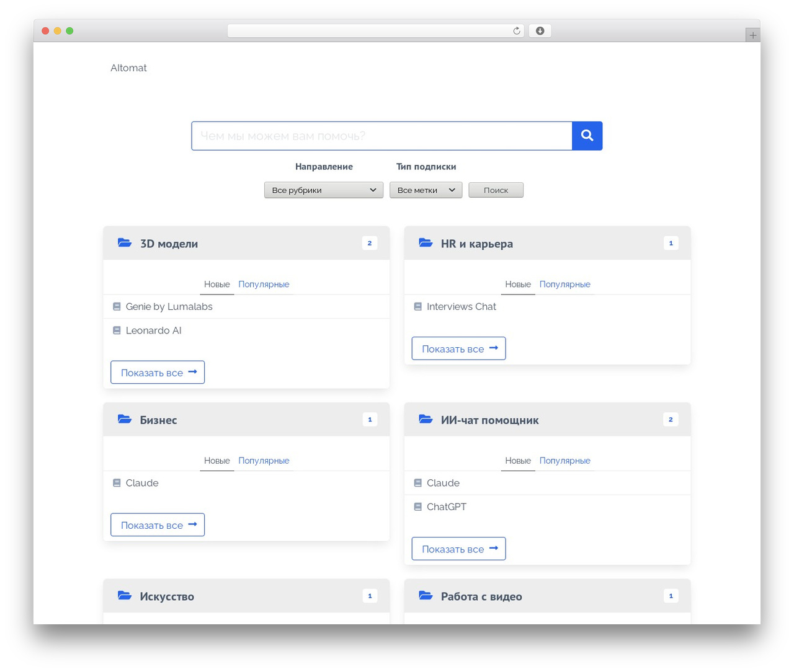Click the book icon next to Interviews Chat
This screenshot has height=672, width=794.
coord(417,306)
